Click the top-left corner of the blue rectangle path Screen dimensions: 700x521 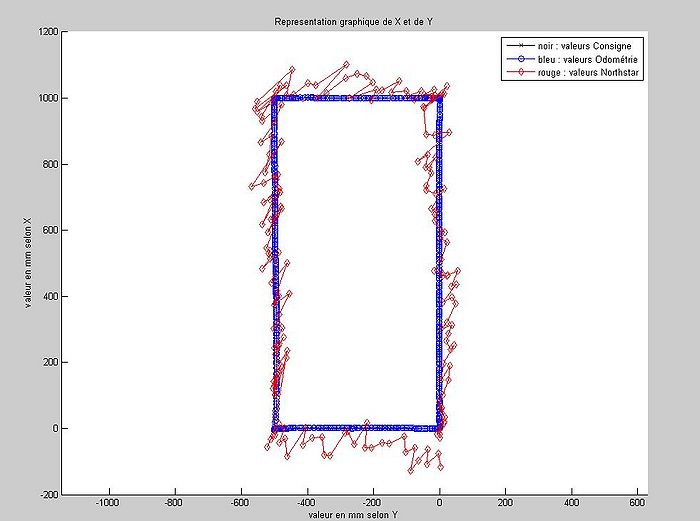pyautogui.click(x=274, y=98)
